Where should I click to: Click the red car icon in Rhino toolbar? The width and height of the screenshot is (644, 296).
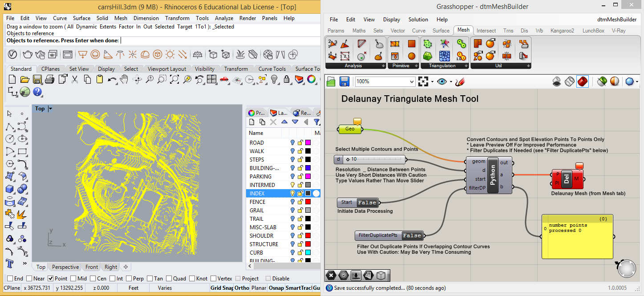tap(224, 80)
